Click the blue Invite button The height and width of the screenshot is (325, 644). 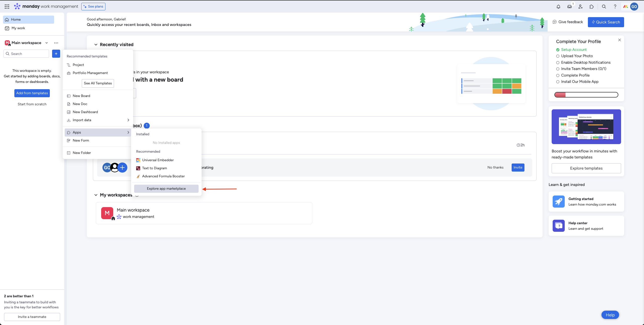coord(518,168)
